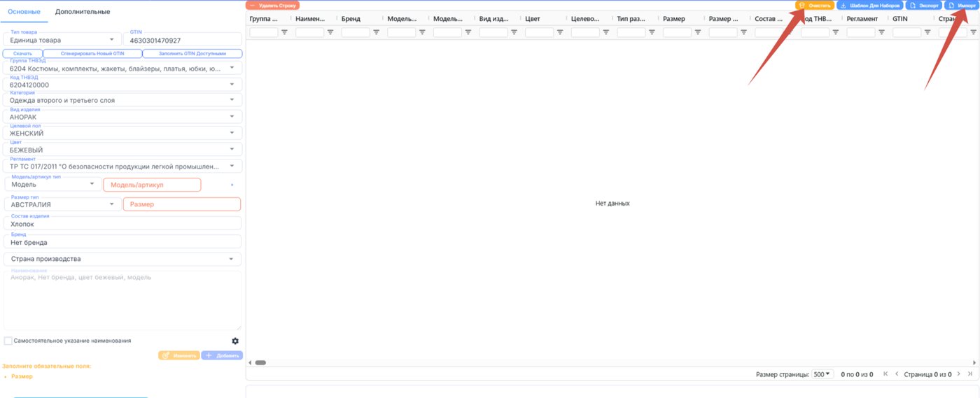Jump to the first page with the pagination icon
Image resolution: width=980 pixels, height=398 pixels.
tap(885, 374)
